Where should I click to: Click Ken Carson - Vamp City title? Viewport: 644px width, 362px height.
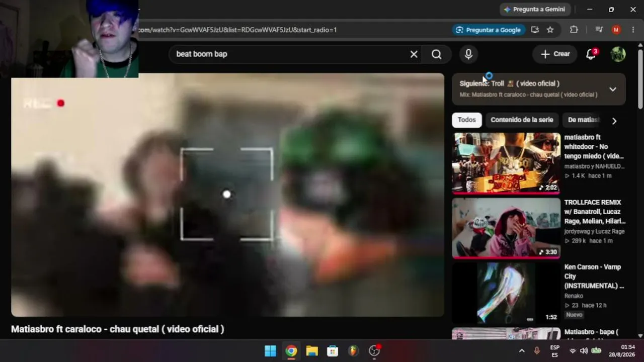point(594,277)
